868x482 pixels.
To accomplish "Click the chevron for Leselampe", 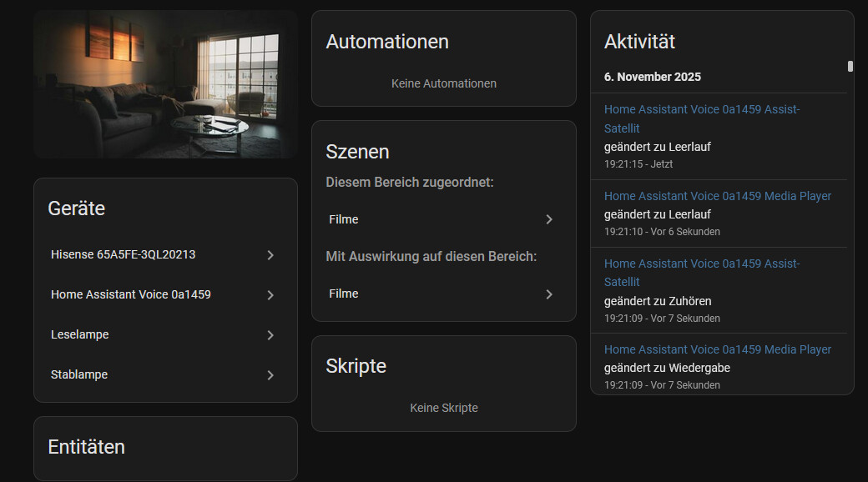I will coord(270,334).
